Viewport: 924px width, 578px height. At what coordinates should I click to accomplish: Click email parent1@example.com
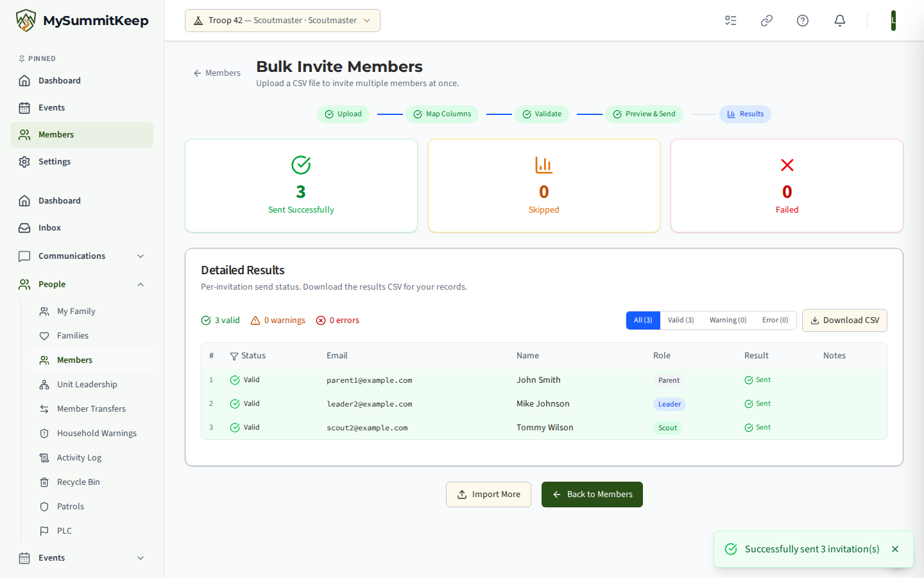[x=370, y=380]
